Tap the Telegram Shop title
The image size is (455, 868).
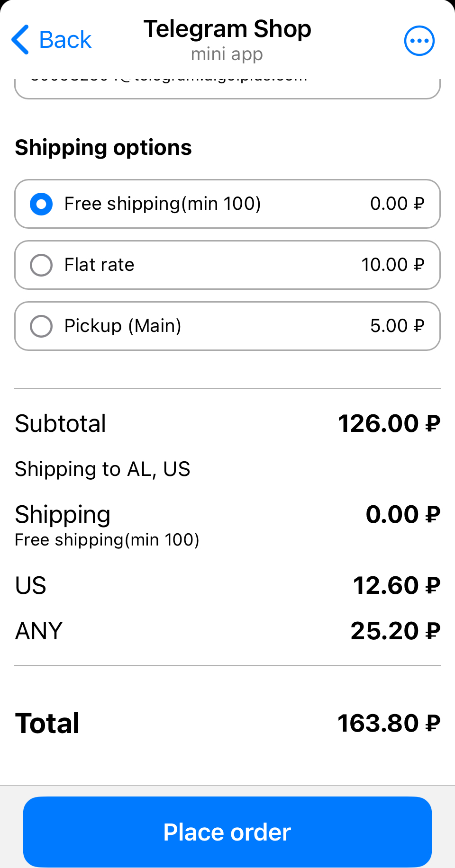[227, 29]
